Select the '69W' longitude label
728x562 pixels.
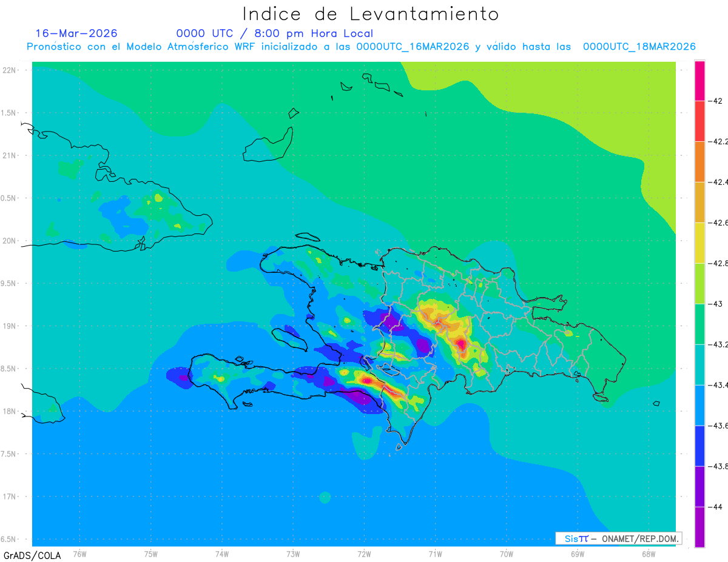pos(578,554)
